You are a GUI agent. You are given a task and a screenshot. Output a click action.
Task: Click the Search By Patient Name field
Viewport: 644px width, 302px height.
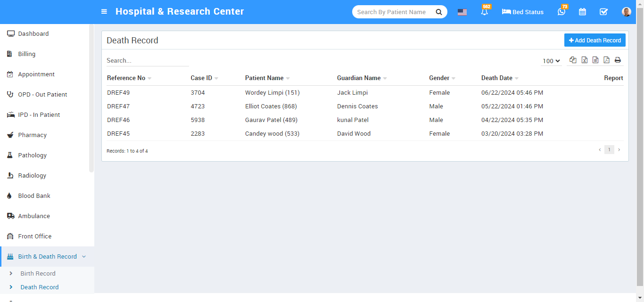pyautogui.click(x=393, y=12)
